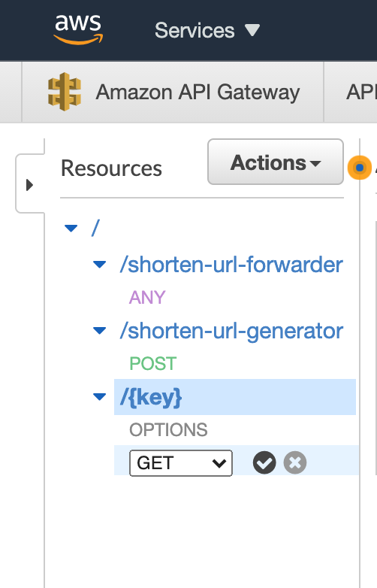Screen dimensions: 377x588
Task: Collapse the /shorten-url-generator resource
Action: click(99, 330)
